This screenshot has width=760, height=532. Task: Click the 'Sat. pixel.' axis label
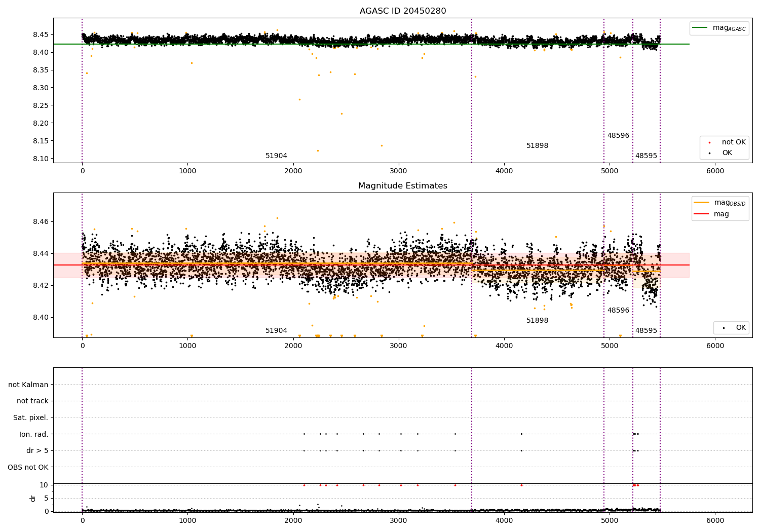(x=31, y=417)
